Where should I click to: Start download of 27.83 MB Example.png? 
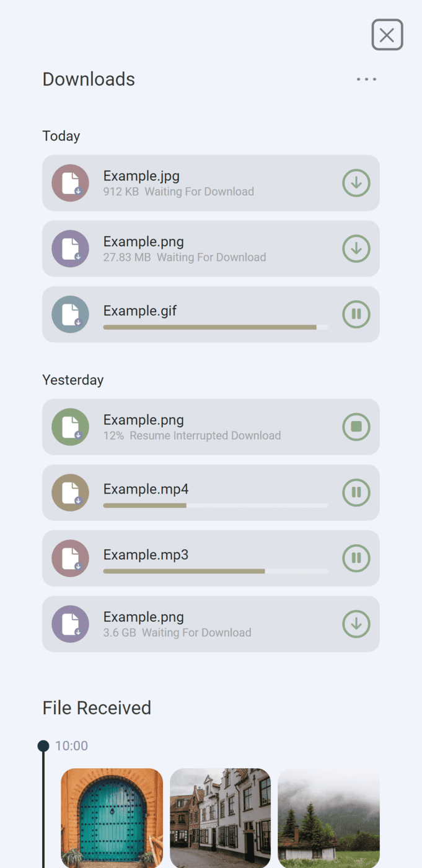(356, 249)
